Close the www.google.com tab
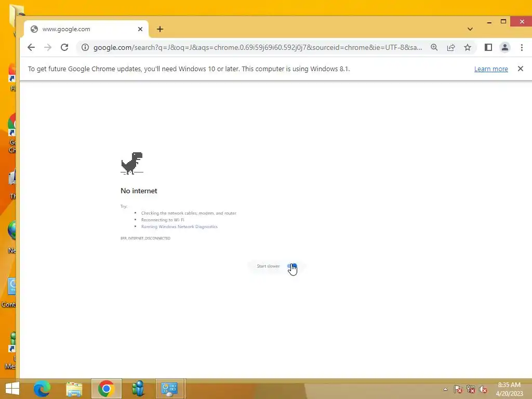The width and height of the screenshot is (532, 399). tap(140, 29)
